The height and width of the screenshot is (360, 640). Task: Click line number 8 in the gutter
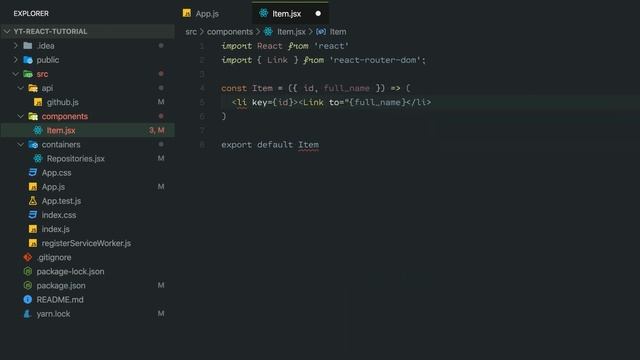202,144
